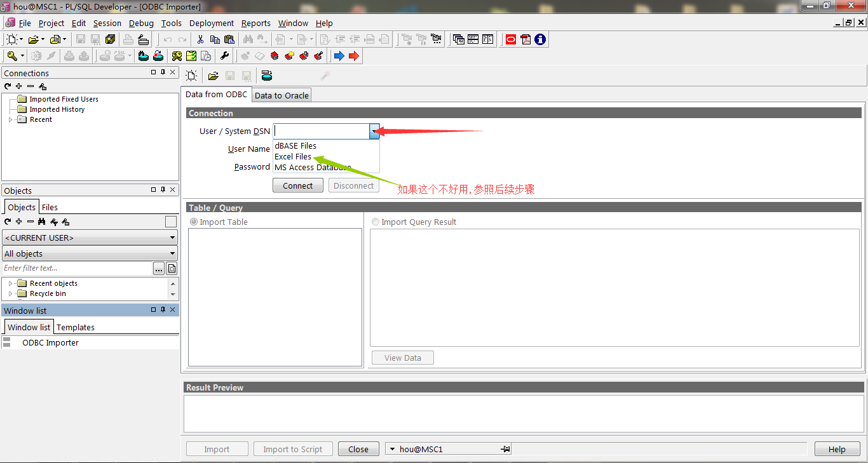Image resolution: width=868 pixels, height=463 pixels.
Task: Select the Import Query Result radio button
Action: pyautogui.click(x=375, y=222)
